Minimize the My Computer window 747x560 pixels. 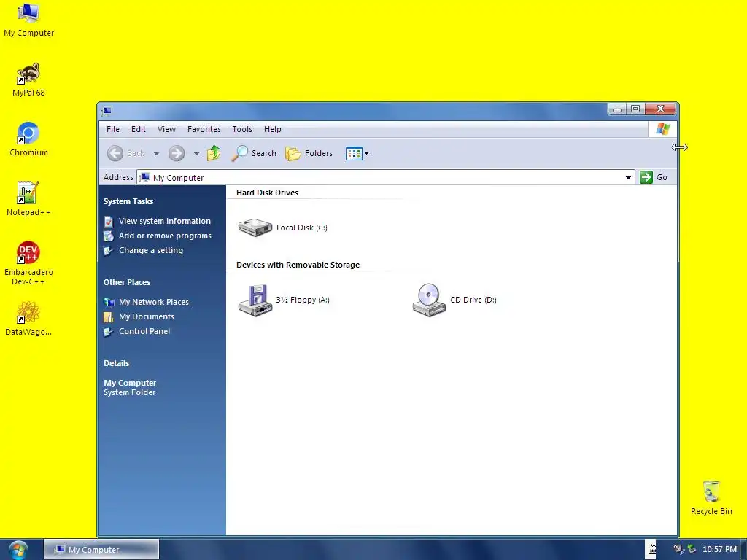(617, 109)
